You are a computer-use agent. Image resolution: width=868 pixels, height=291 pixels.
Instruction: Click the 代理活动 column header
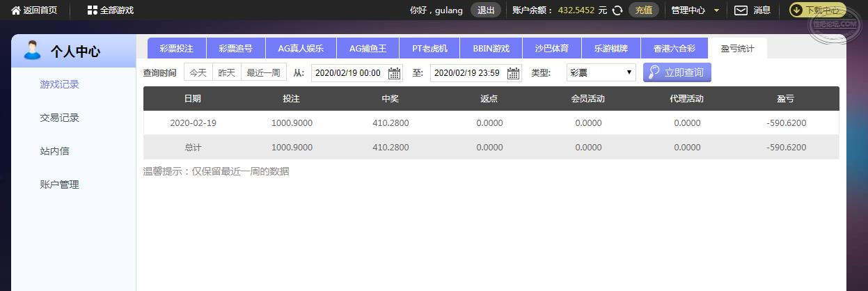point(687,99)
